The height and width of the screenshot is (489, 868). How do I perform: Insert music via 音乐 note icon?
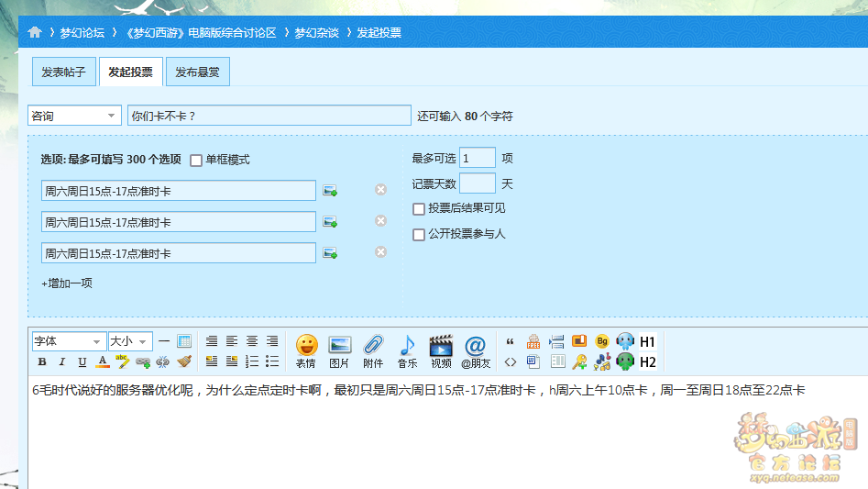click(x=408, y=351)
